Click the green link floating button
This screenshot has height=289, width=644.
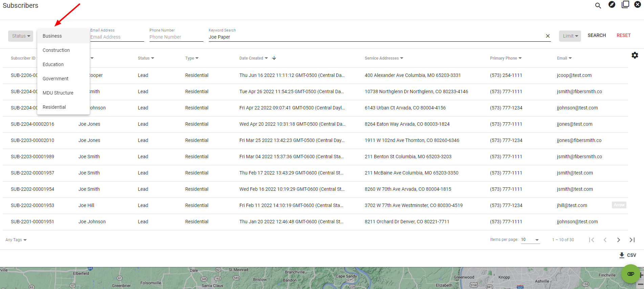tap(630, 274)
